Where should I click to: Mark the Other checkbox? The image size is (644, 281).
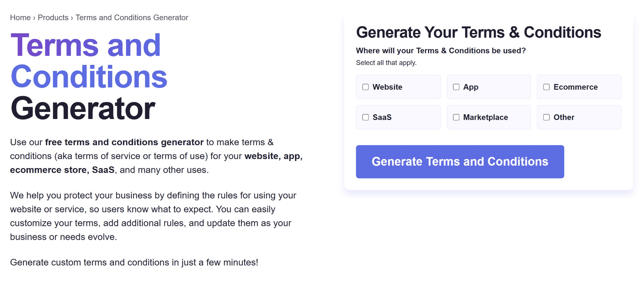(547, 117)
